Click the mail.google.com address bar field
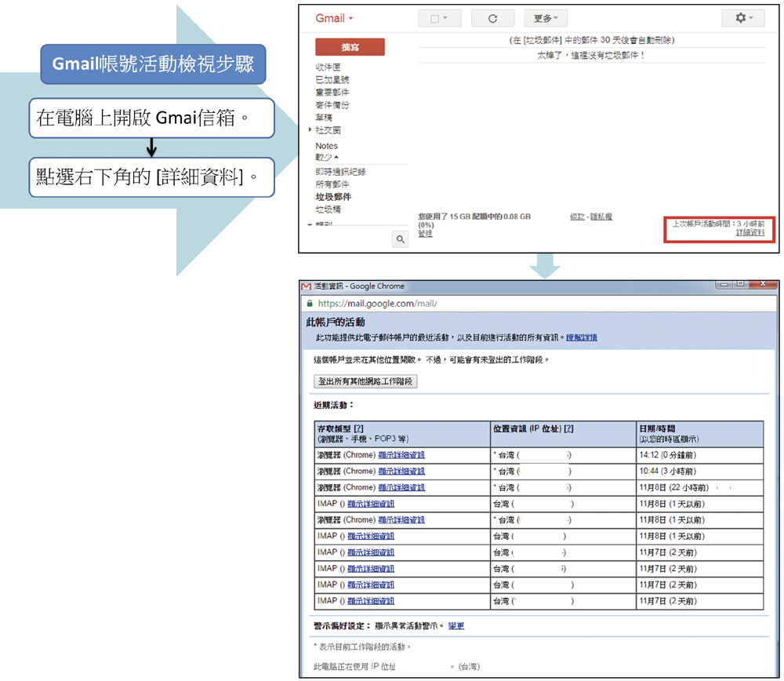The height and width of the screenshot is (681, 784). tap(540, 303)
